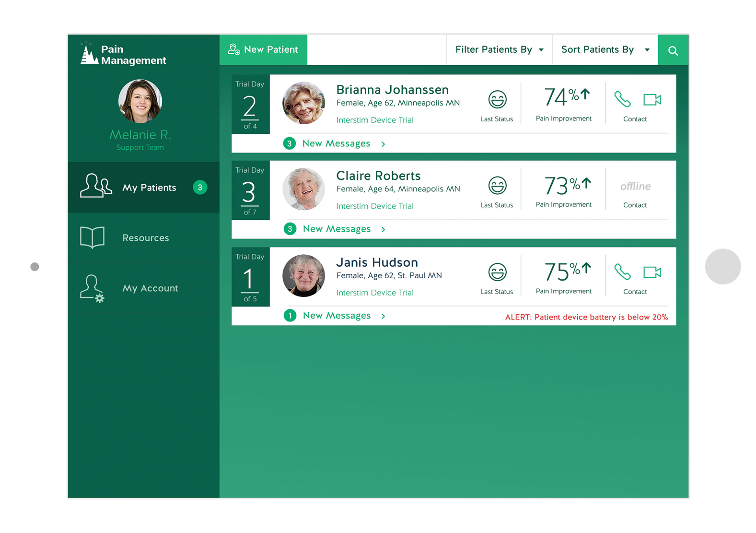Screen dimensions: 756x533
Task: Select My Patients in the sidebar
Action: point(144,187)
